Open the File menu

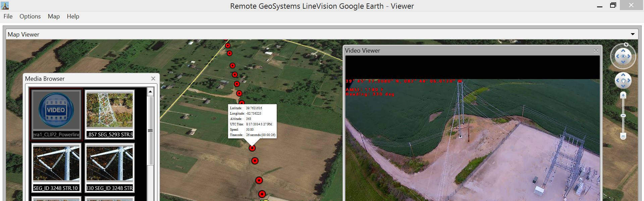(8, 16)
